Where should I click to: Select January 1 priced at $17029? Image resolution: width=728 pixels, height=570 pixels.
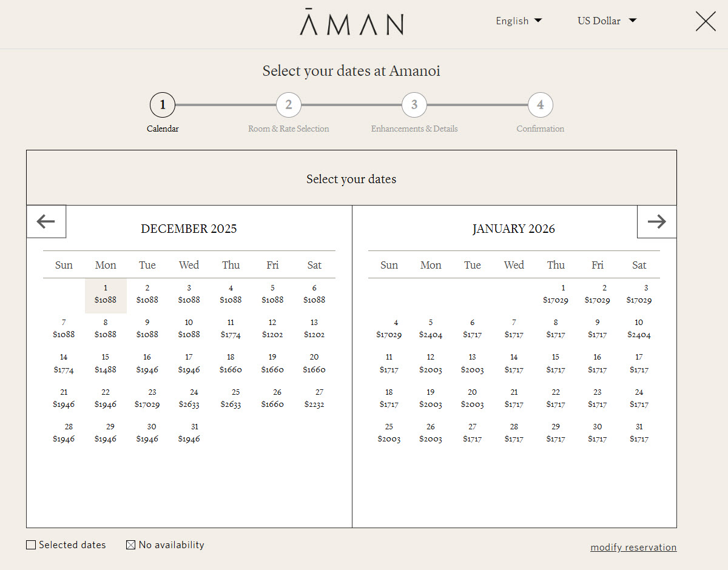(556, 295)
